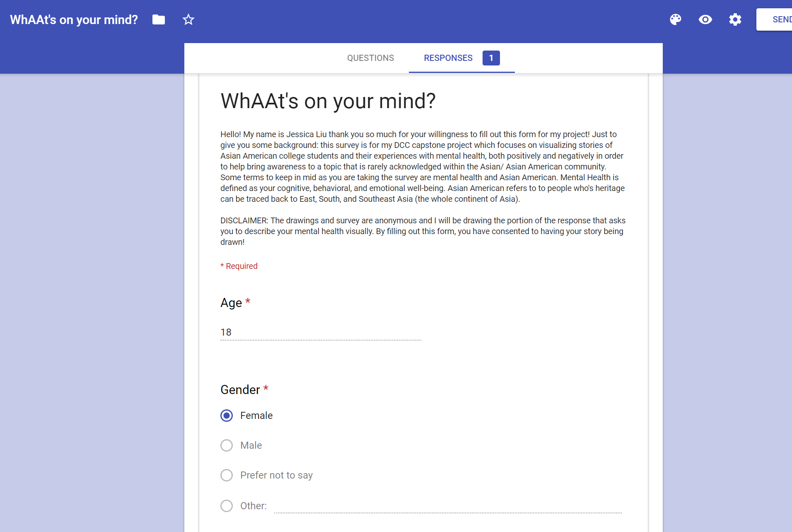
Task: Click the Gender question label
Action: pos(240,389)
